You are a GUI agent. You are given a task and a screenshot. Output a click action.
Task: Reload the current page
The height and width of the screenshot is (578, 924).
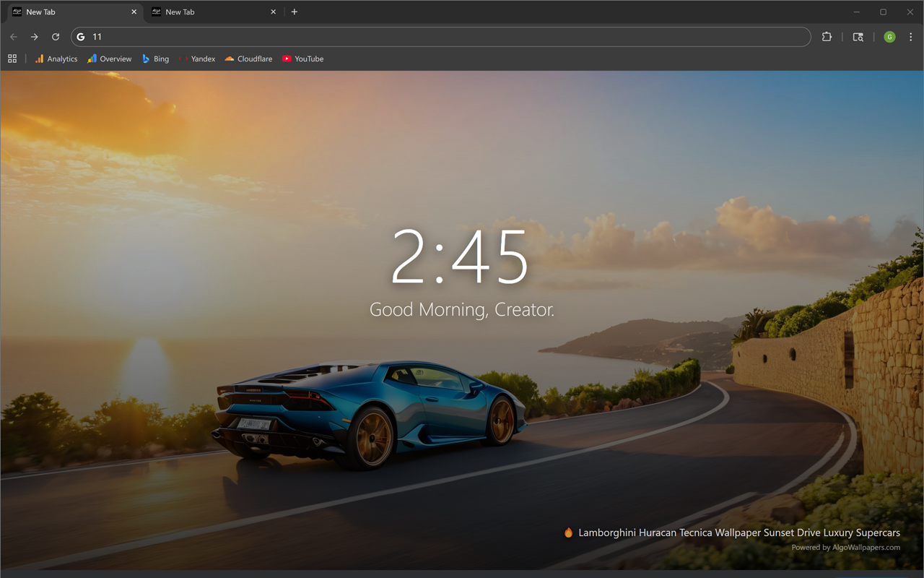[x=56, y=37]
